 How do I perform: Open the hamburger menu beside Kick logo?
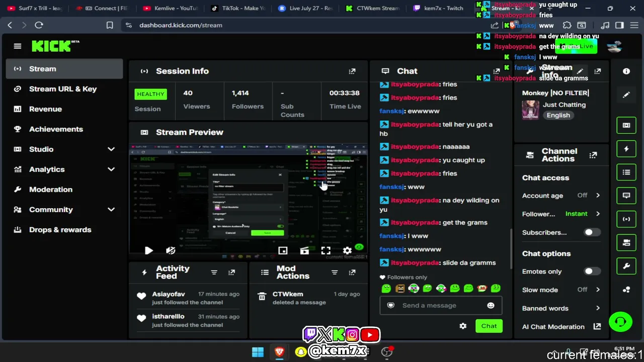[18, 46]
